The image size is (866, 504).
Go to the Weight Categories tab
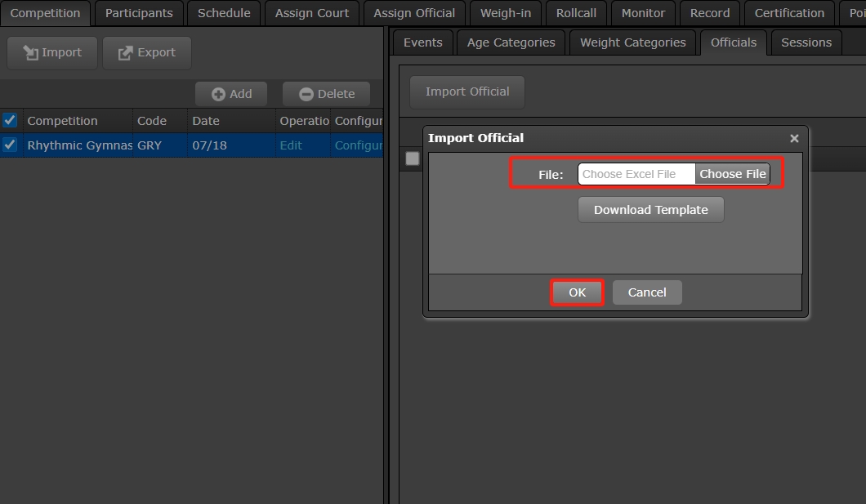click(632, 42)
